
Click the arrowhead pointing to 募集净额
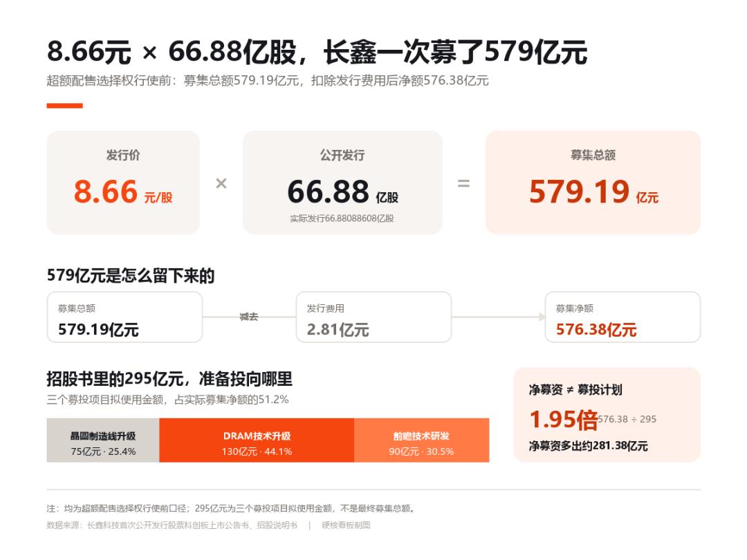click(542, 317)
